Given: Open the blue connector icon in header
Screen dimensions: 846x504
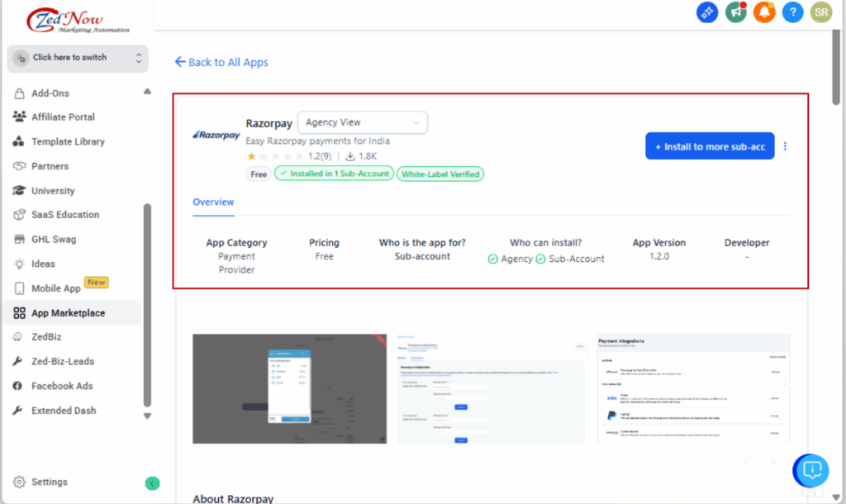Looking at the screenshot, I should (x=707, y=12).
